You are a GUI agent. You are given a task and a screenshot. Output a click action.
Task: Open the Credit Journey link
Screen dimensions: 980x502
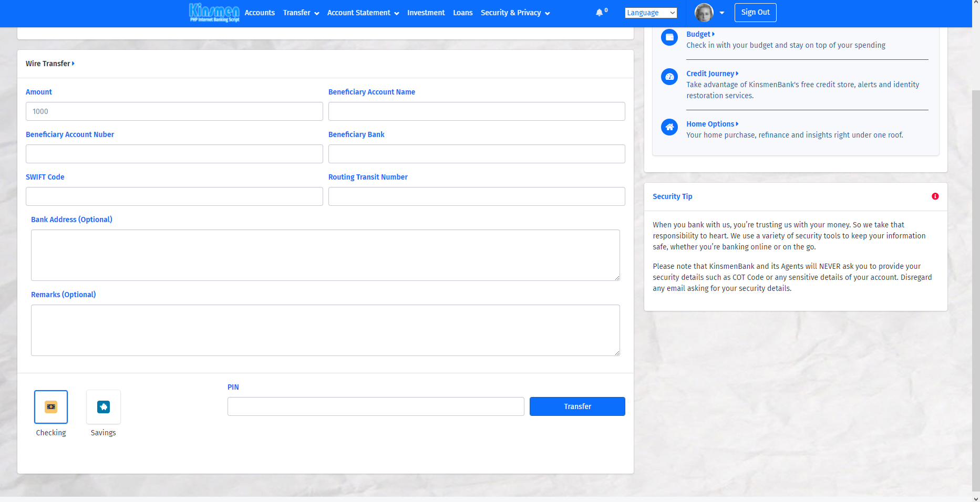[x=712, y=74]
